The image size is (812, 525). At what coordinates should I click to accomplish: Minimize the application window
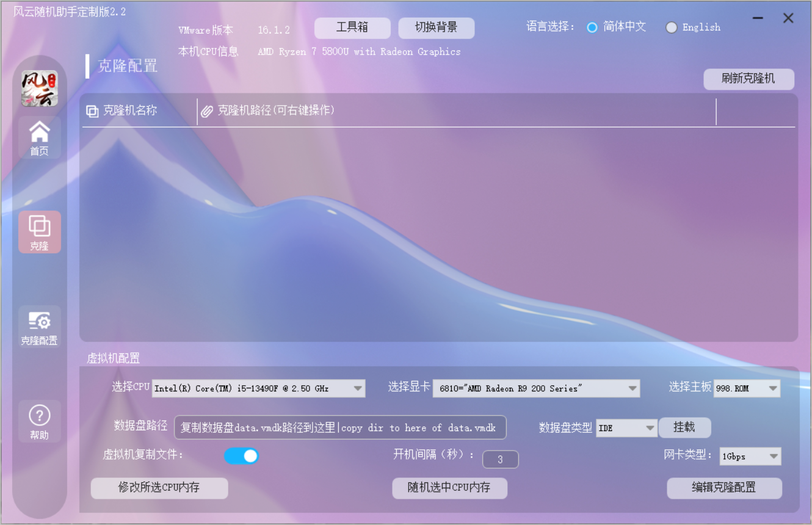[758, 18]
